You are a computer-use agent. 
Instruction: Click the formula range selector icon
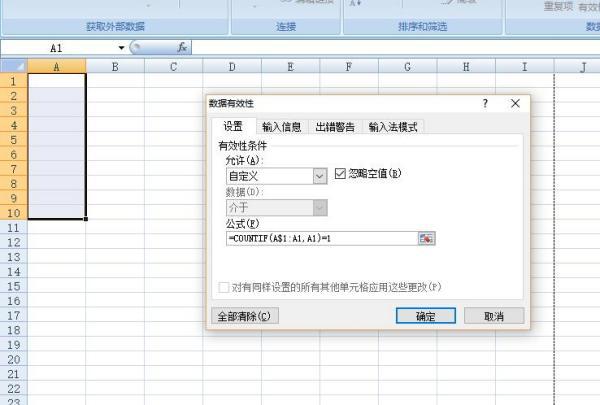(427, 238)
